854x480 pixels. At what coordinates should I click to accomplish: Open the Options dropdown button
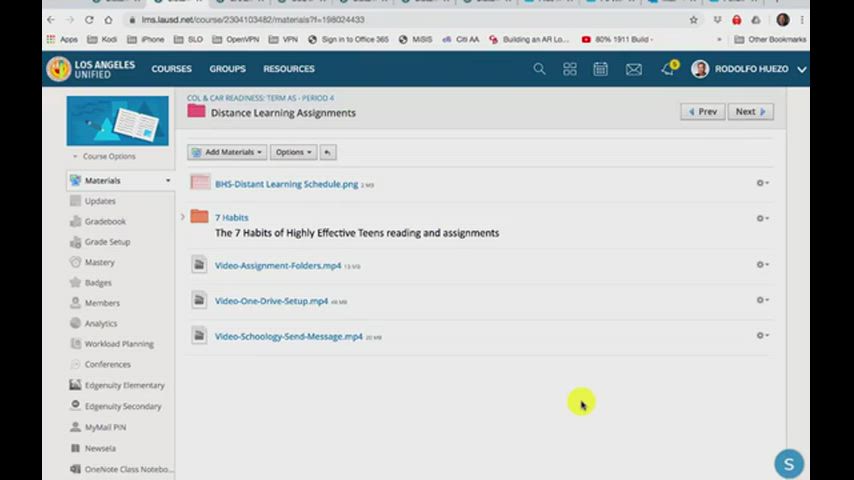click(293, 152)
